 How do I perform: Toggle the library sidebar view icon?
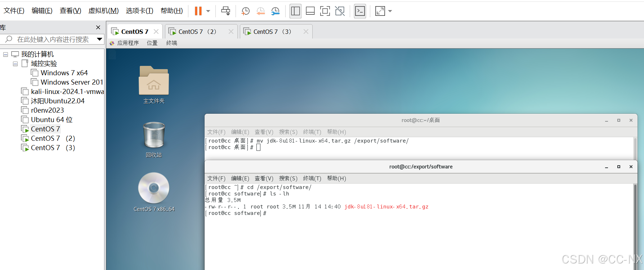point(295,11)
